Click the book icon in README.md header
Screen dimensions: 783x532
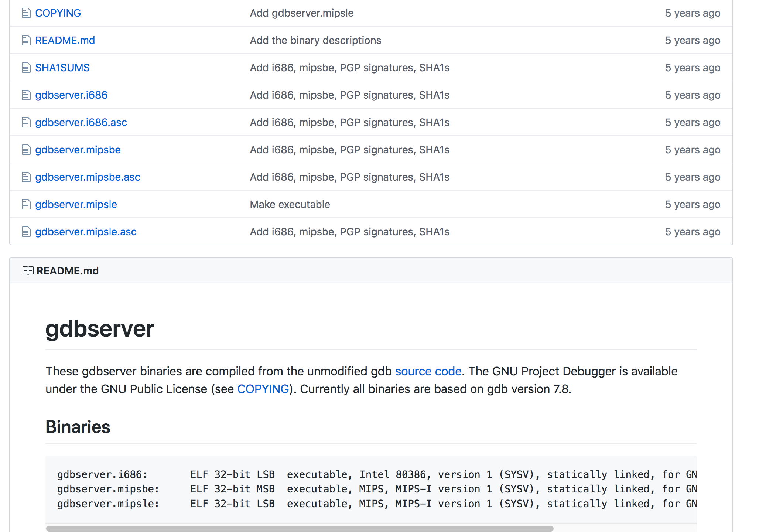coord(28,271)
